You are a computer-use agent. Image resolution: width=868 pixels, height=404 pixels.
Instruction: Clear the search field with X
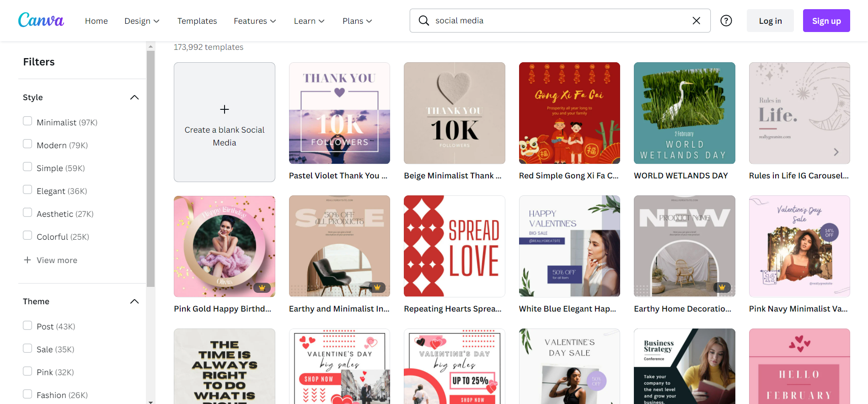[x=696, y=21]
